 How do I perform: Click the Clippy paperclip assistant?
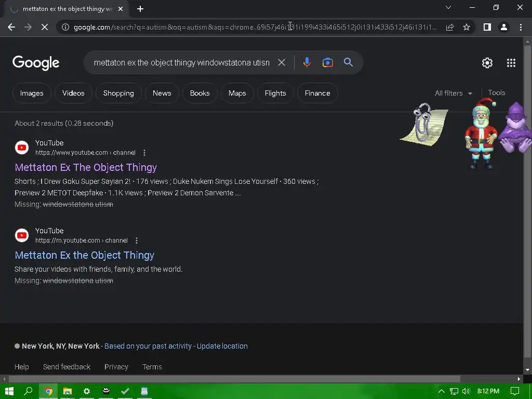click(x=424, y=125)
